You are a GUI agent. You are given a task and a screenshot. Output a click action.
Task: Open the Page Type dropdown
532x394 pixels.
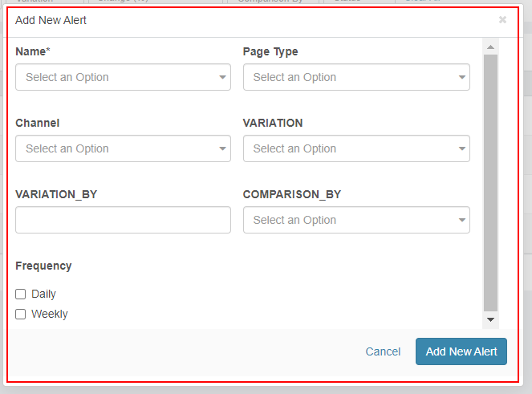(x=356, y=77)
